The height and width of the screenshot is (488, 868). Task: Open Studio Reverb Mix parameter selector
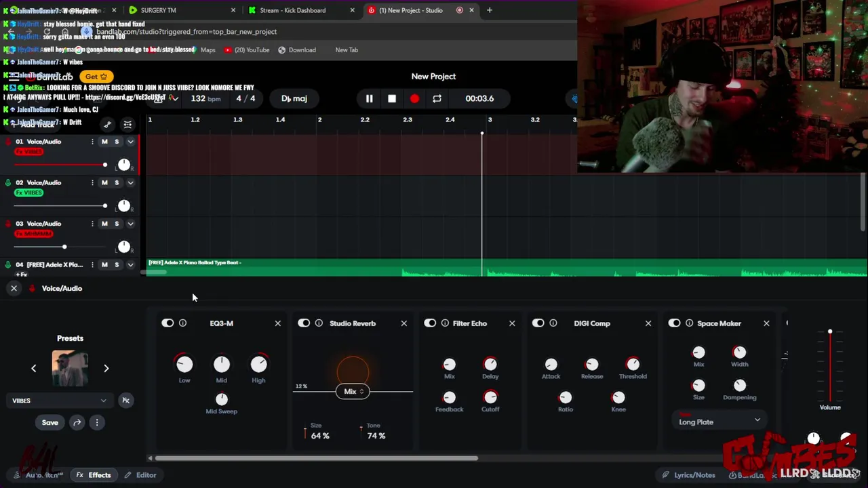click(353, 391)
